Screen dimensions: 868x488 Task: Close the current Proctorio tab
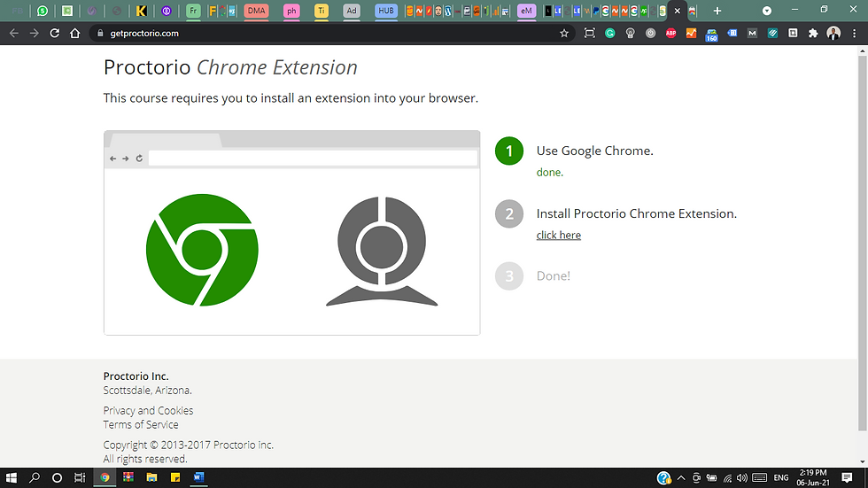[x=677, y=11]
